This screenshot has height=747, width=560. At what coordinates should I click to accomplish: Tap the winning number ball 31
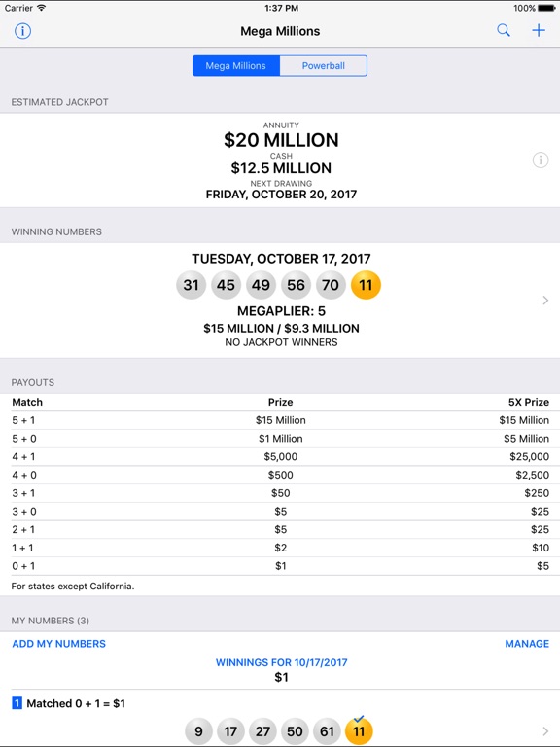tap(191, 285)
